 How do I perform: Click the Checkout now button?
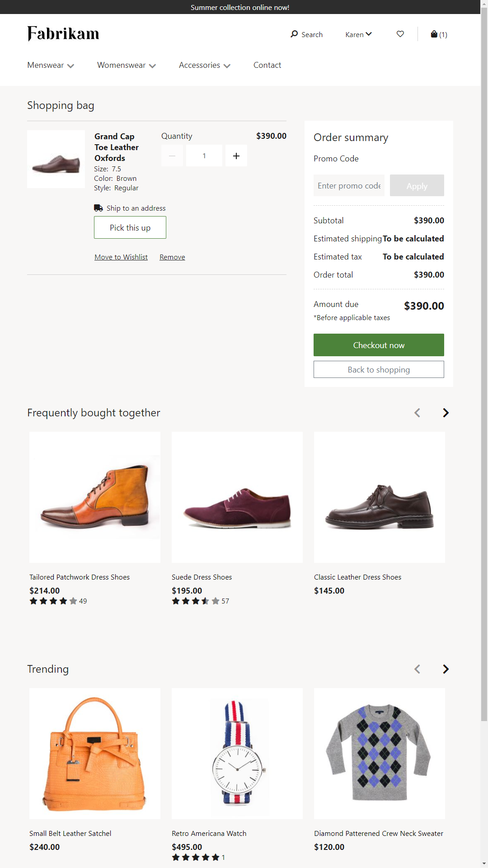click(379, 344)
